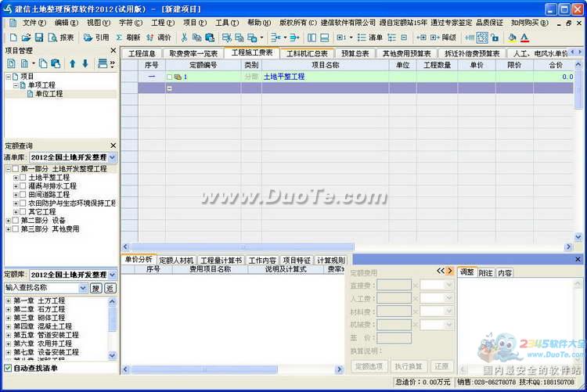
Task: Click the 搜 search button
Action: pyautogui.click(x=95, y=288)
